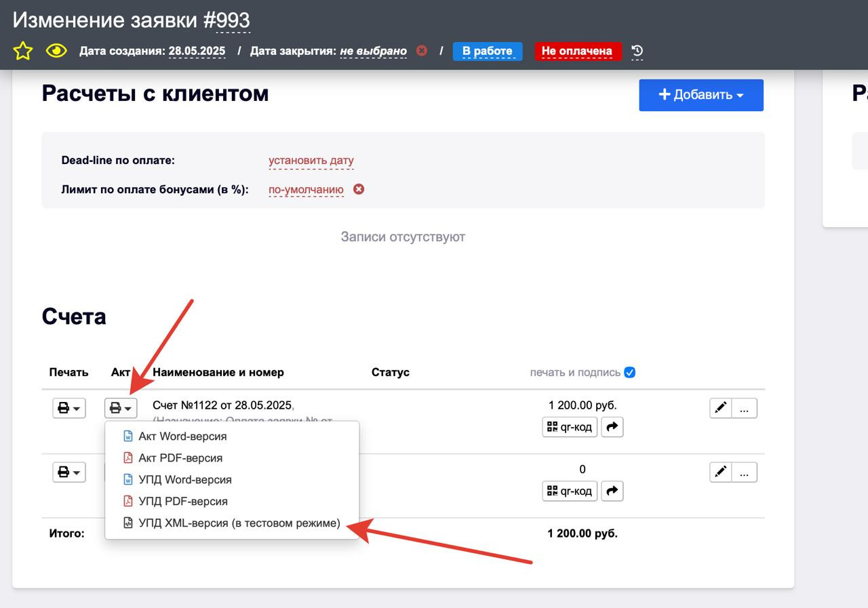Viewport: 868px width, 608px height.
Task: Open qr-код for invoice №1122
Action: coord(570,427)
